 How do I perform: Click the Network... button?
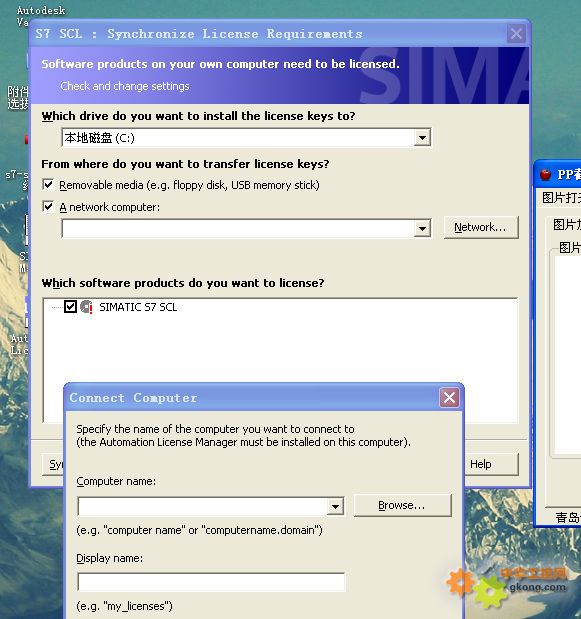click(481, 227)
